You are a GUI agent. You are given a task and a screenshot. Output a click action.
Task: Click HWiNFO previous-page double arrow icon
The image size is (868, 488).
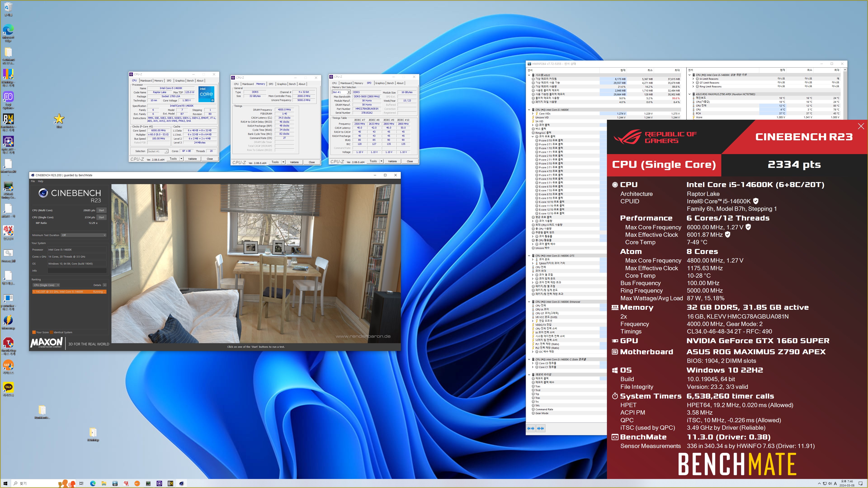click(531, 428)
